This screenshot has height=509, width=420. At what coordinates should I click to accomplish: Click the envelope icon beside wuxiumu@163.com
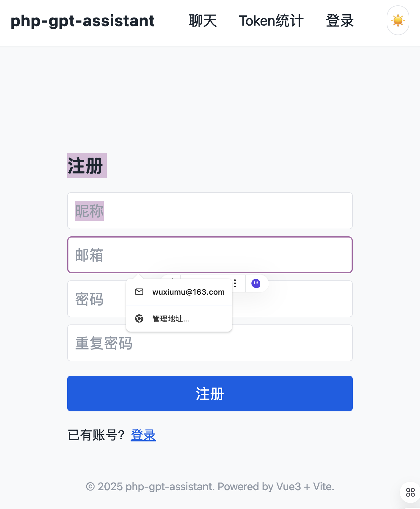(x=139, y=292)
